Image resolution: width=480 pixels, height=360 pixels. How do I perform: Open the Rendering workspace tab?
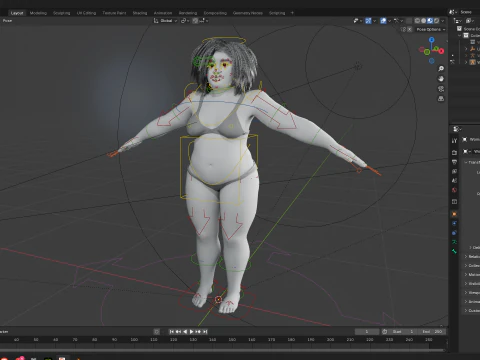[188, 13]
